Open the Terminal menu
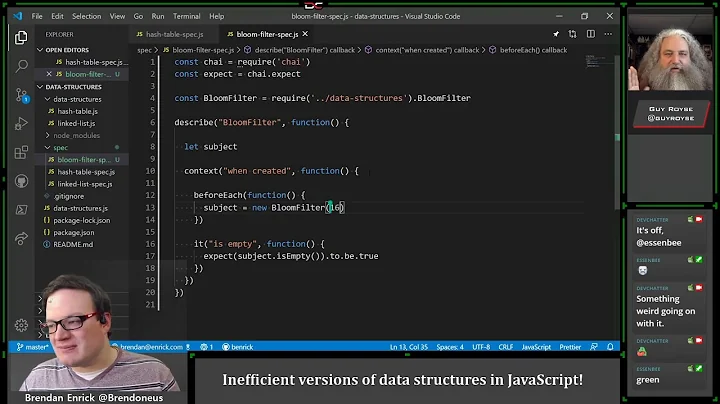The image size is (720, 404). tap(186, 16)
